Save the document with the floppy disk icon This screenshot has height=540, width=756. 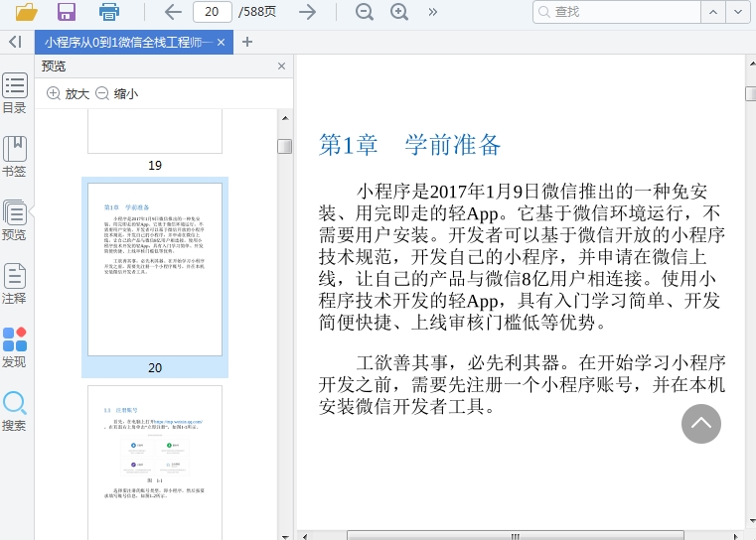[67, 12]
